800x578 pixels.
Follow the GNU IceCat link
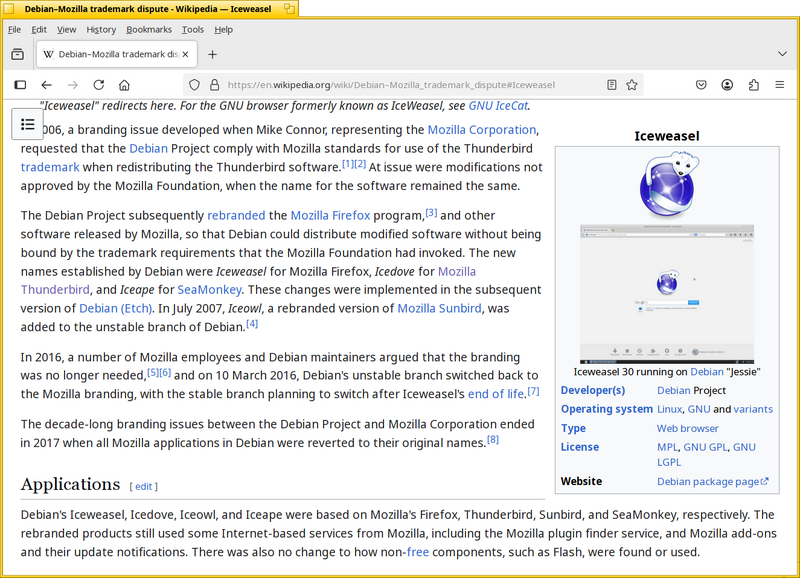498,105
